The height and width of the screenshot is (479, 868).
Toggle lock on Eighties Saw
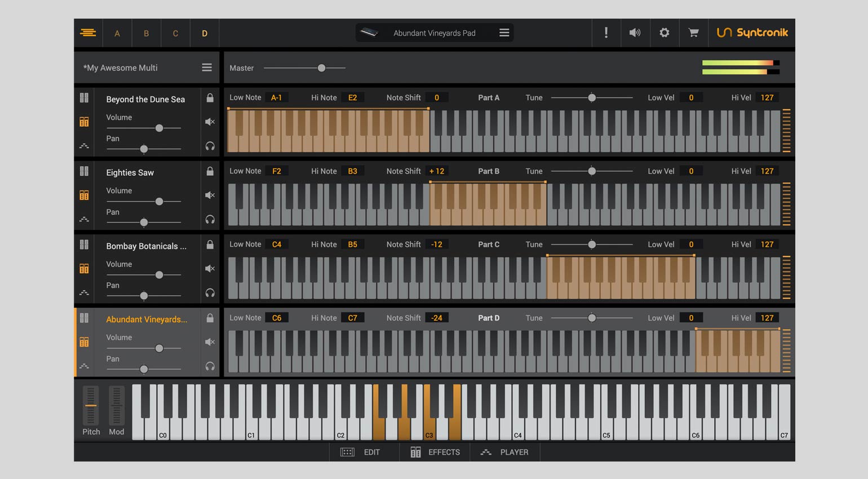pyautogui.click(x=210, y=171)
